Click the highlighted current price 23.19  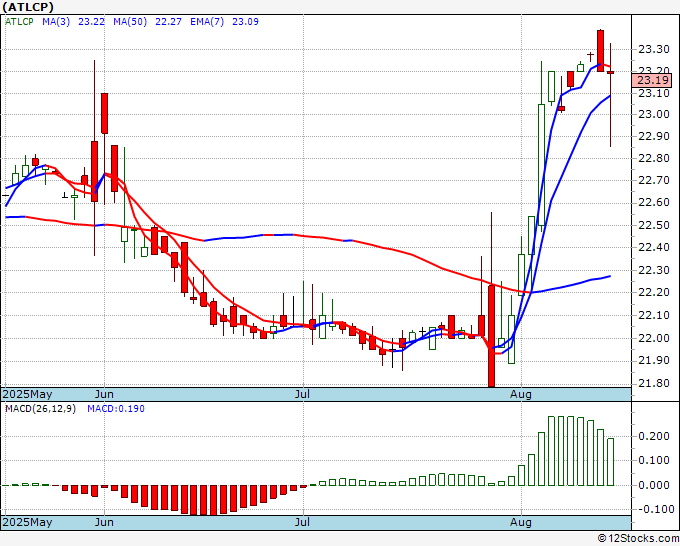[x=652, y=80]
